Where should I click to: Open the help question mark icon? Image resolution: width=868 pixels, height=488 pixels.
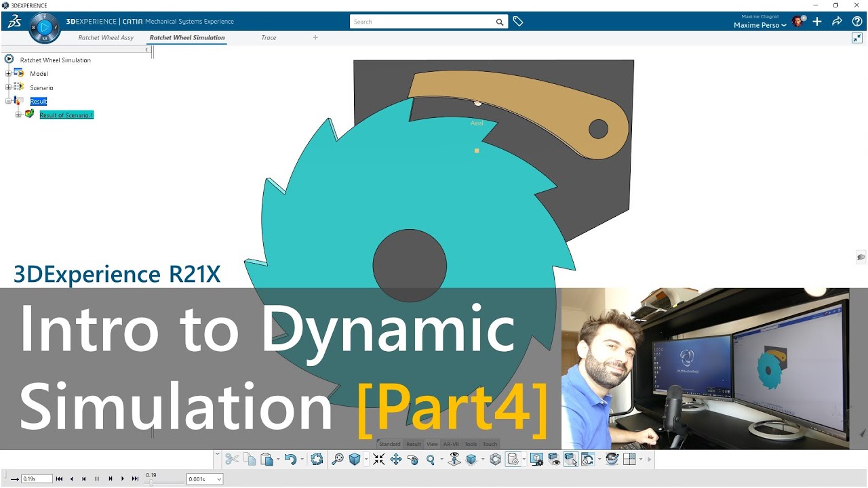857,22
